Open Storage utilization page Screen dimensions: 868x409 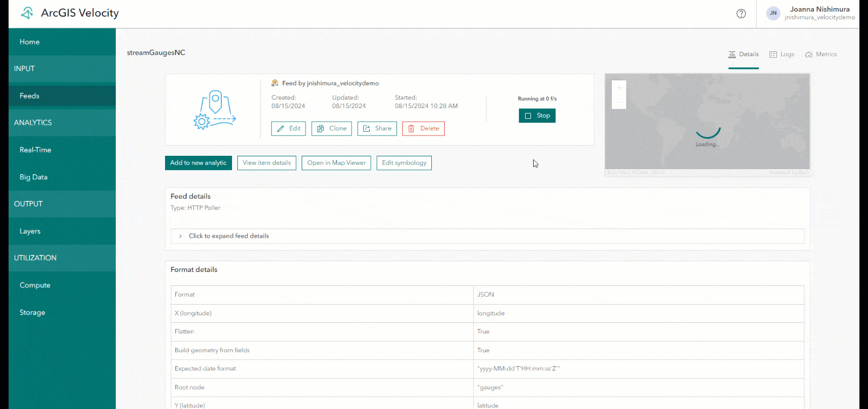click(62, 313)
